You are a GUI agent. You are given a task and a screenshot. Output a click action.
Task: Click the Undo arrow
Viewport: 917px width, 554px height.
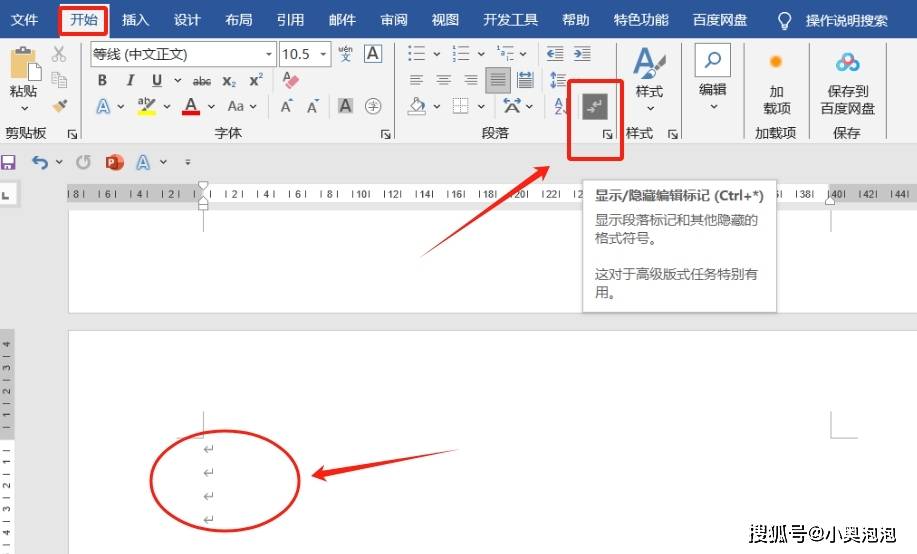point(40,162)
